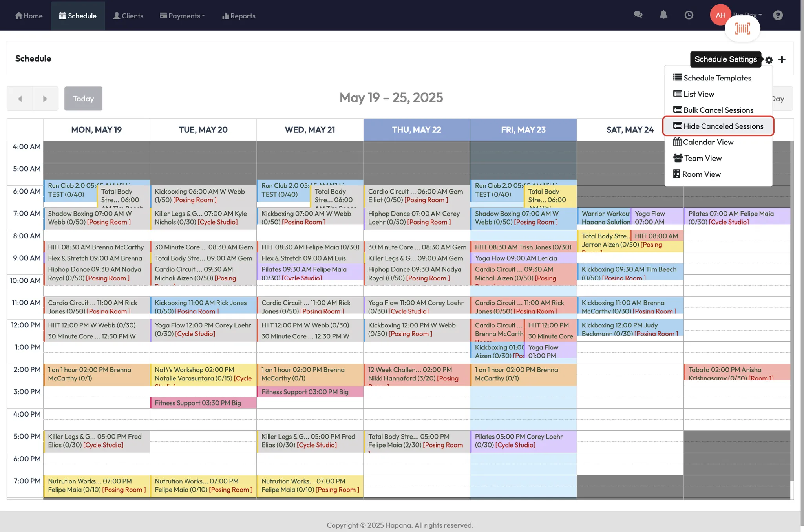Open the Clients page
The height and width of the screenshot is (532, 804).
click(x=128, y=16)
